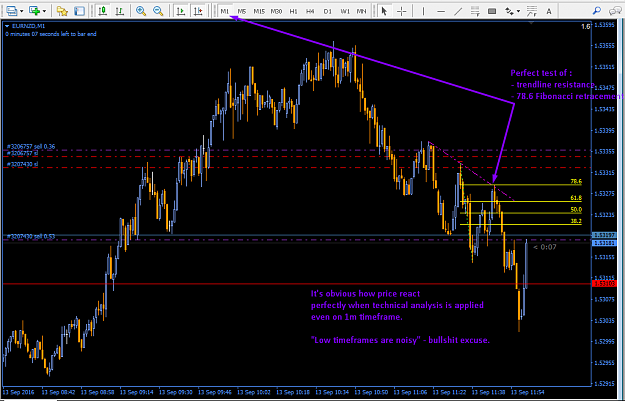
Task: Switch to W1 weekly timeframe
Action: (344, 11)
